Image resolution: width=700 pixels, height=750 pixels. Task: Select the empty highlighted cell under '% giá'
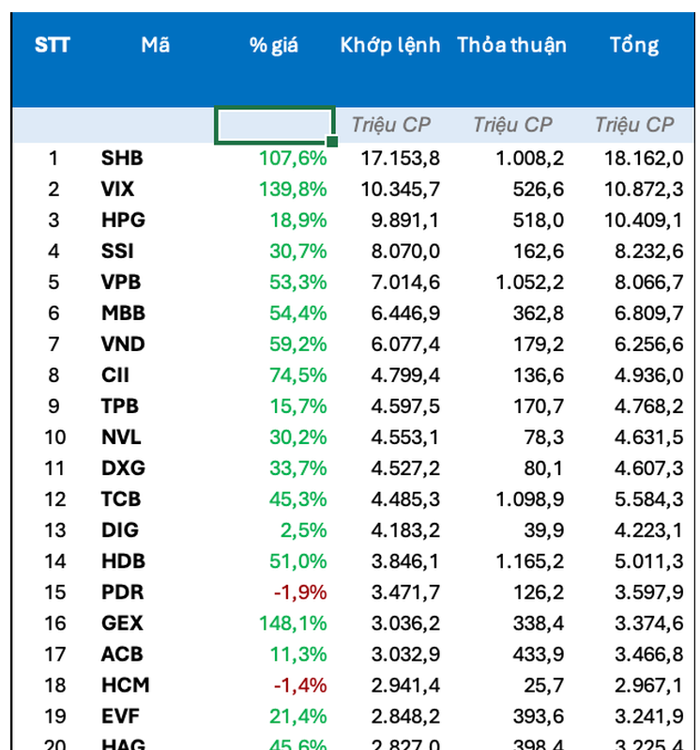point(274,125)
